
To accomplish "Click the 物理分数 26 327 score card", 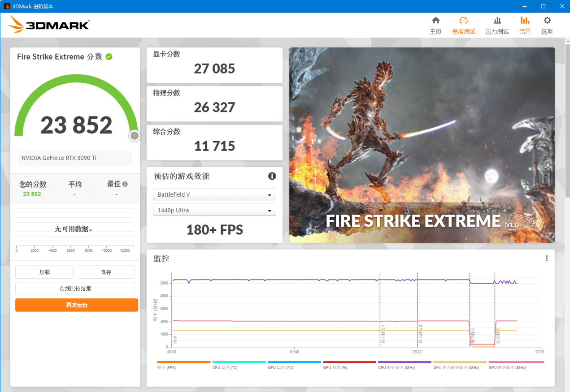I will point(214,104).
